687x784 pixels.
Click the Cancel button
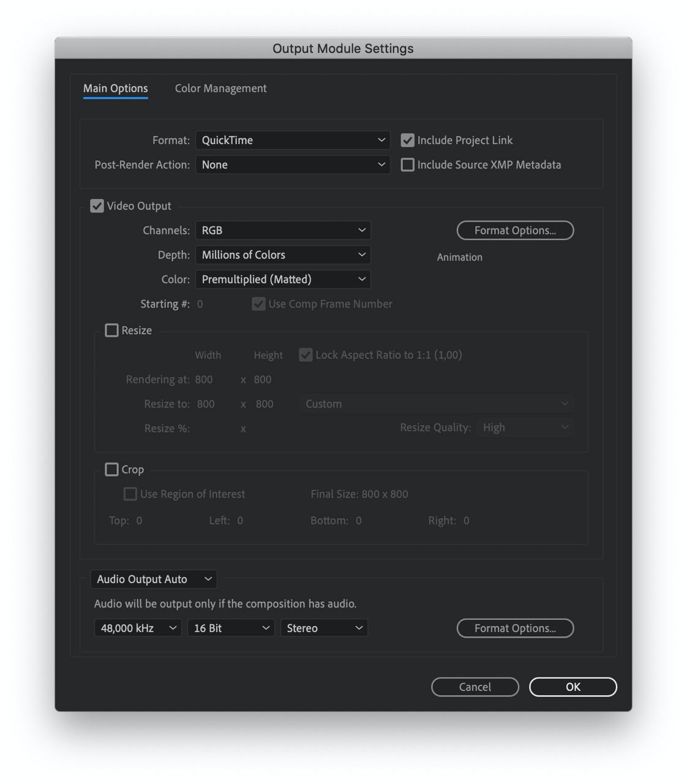475,687
